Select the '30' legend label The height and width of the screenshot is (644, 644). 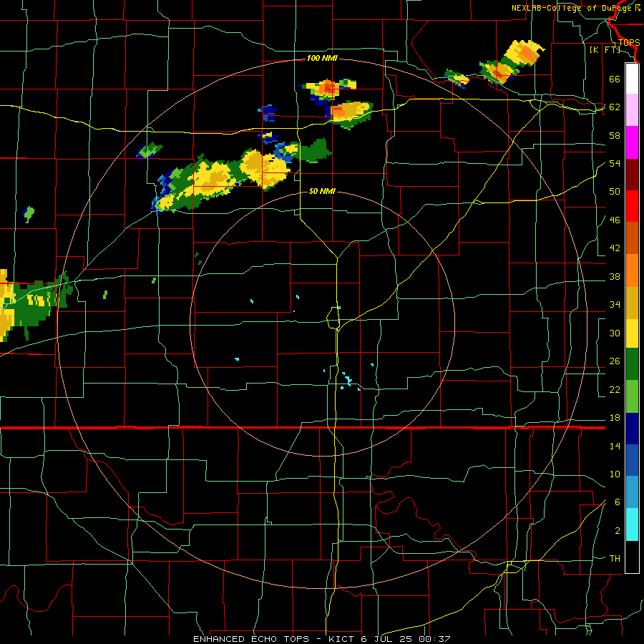[x=615, y=333]
